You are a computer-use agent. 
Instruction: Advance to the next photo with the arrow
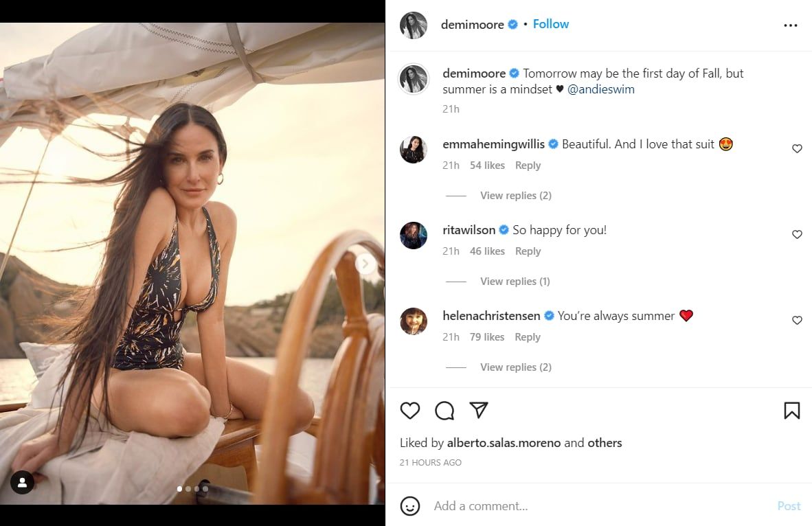[x=365, y=263]
